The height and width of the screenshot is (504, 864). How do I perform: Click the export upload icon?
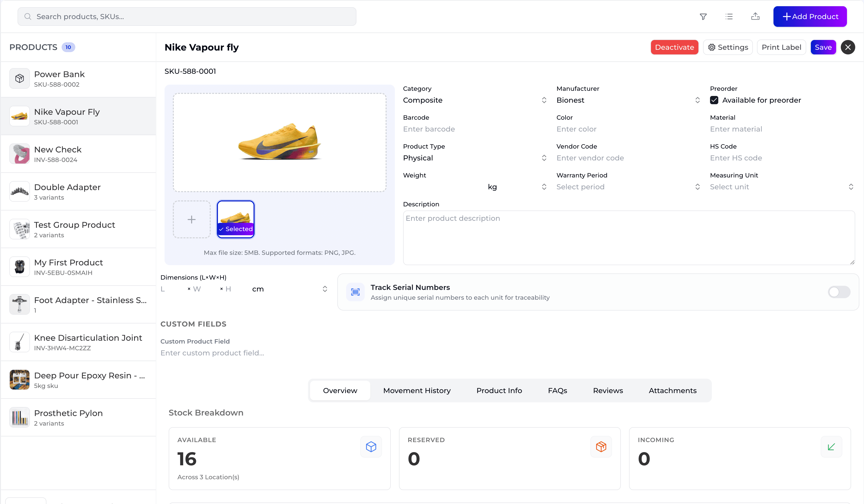pyautogui.click(x=755, y=17)
